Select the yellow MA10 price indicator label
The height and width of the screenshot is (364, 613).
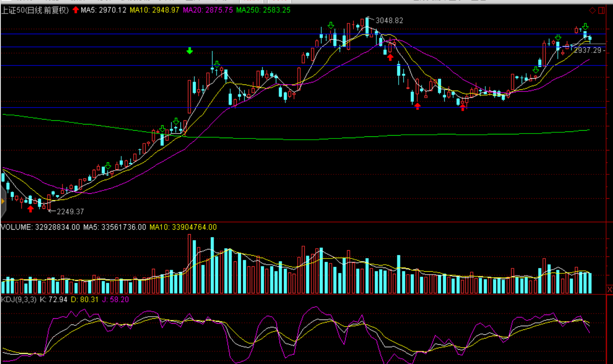click(x=154, y=10)
